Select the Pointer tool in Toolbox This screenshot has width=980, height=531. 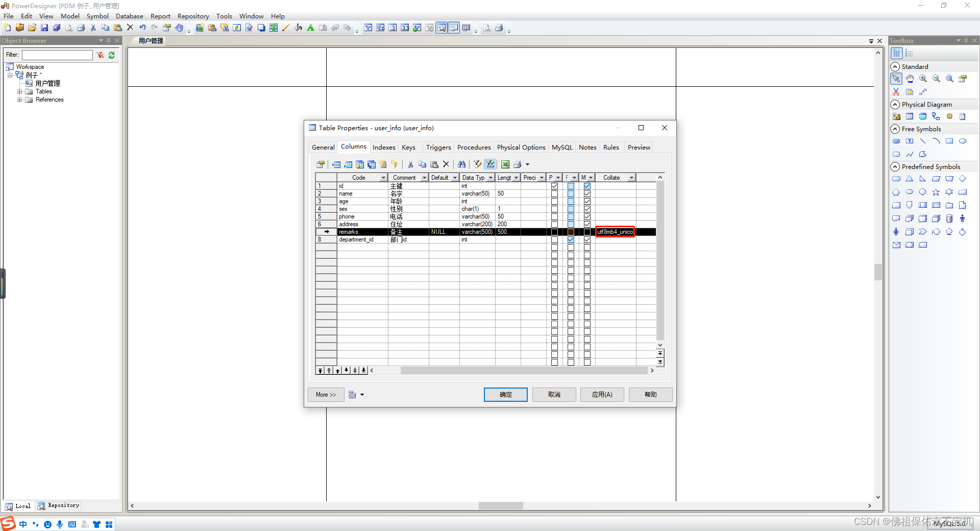click(896, 79)
